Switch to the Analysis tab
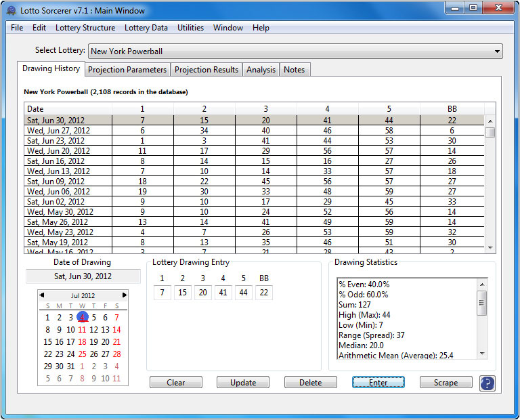Screen dimensions: 520x420 pyautogui.click(x=261, y=70)
